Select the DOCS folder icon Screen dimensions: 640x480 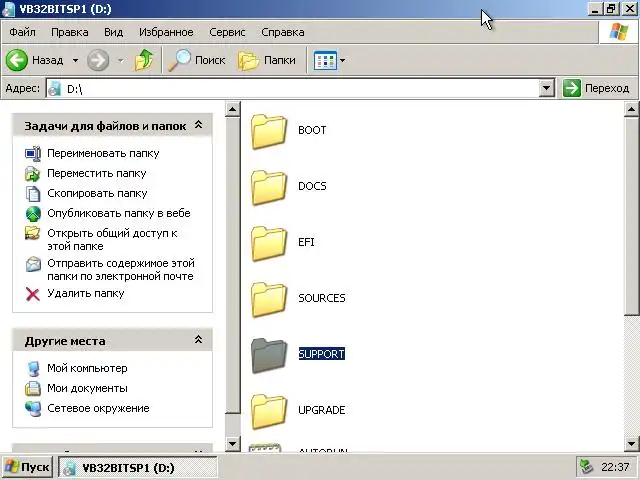[269, 187]
